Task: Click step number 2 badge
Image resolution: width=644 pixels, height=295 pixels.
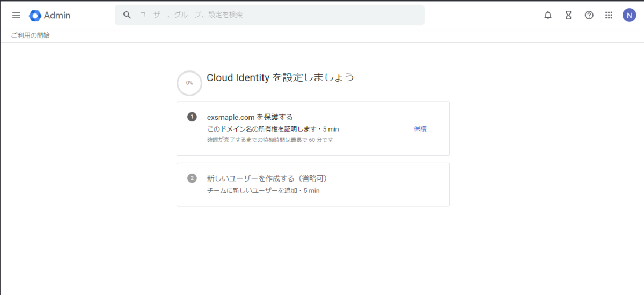Action: pos(192,178)
